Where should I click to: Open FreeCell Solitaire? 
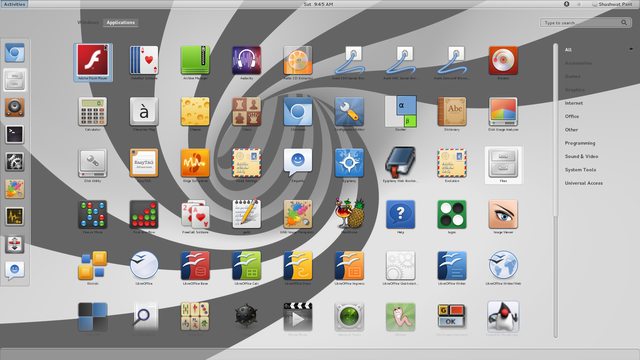click(x=195, y=214)
